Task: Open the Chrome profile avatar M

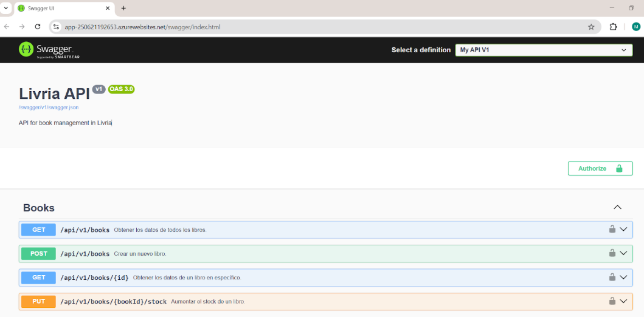Action: click(x=635, y=27)
